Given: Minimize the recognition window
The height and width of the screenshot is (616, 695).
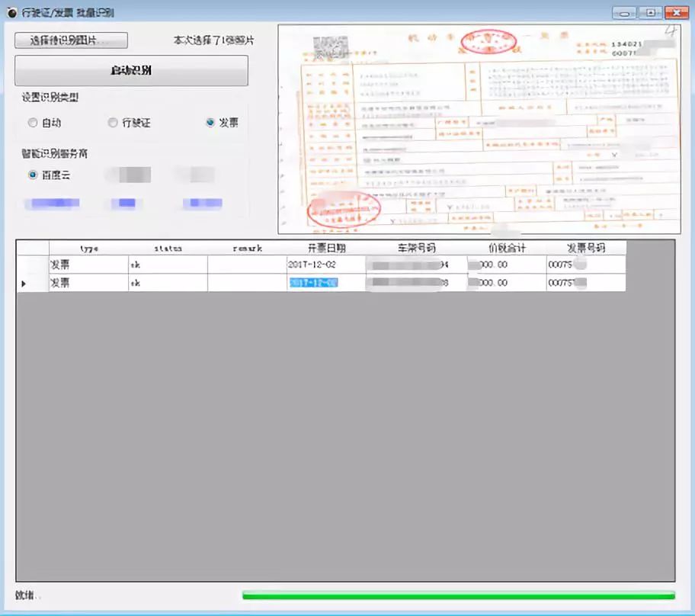Looking at the screenshot, I should pos(626,13).
